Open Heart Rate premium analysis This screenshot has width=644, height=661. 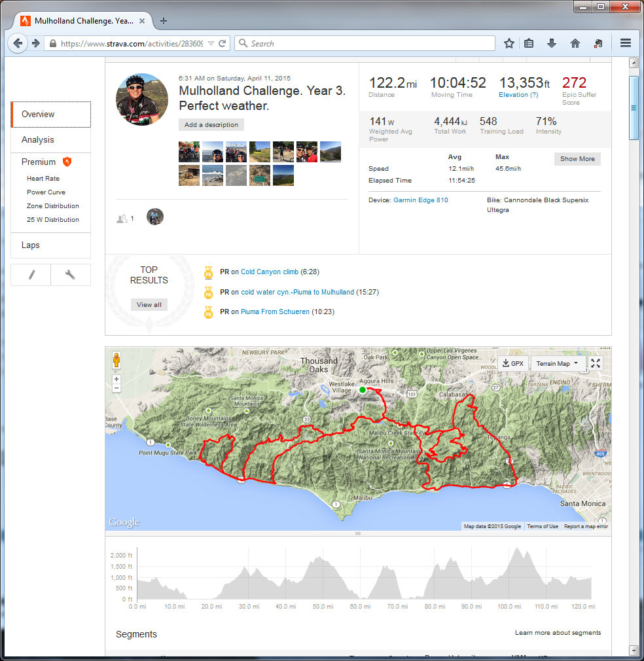tap(43, 179)
